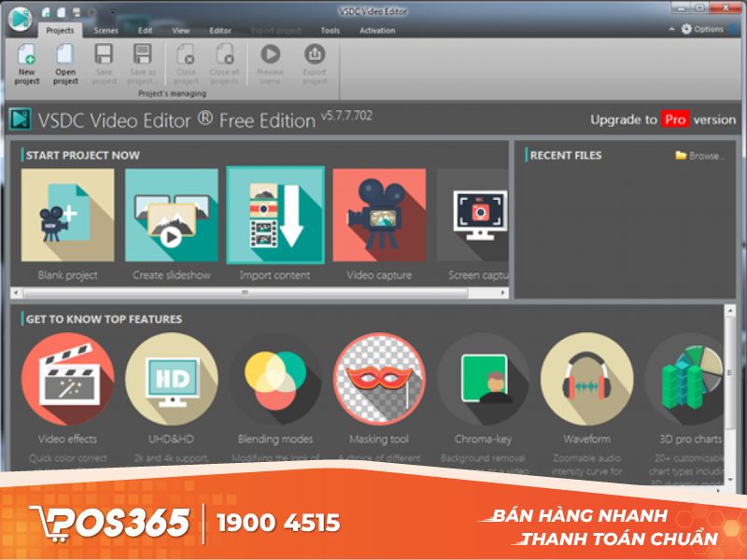Switch to the Editor tab
The height and width of the screenshot is (560, 747).
[x=220, y=30]
